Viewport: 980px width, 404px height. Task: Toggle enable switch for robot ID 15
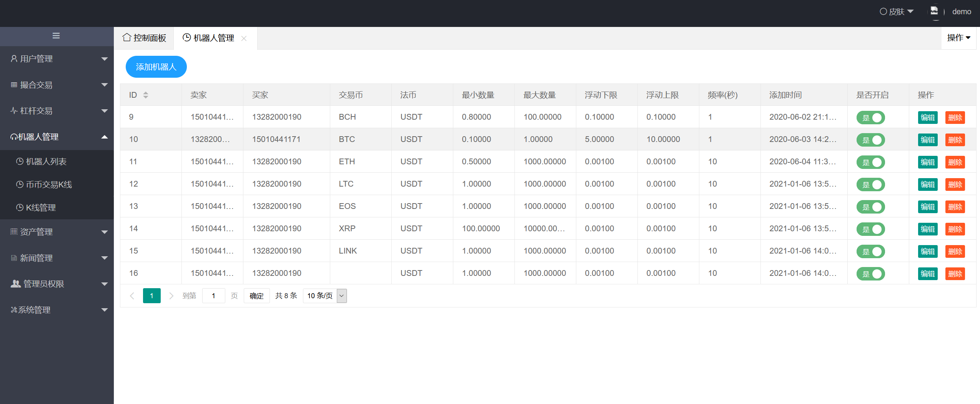pos(870,251)
